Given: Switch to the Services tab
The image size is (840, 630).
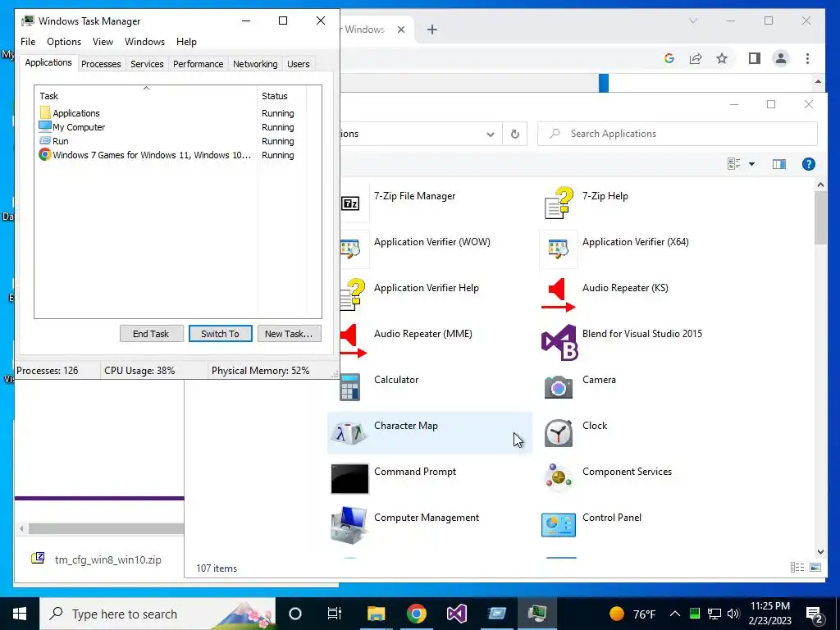Looking at the screenshot, I should [147, 64].
